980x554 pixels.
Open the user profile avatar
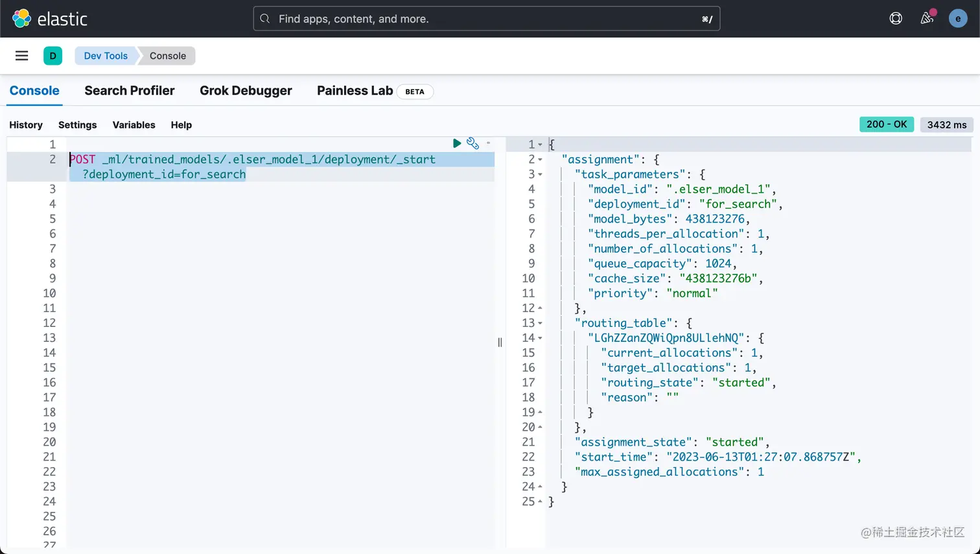click(958, 19)
